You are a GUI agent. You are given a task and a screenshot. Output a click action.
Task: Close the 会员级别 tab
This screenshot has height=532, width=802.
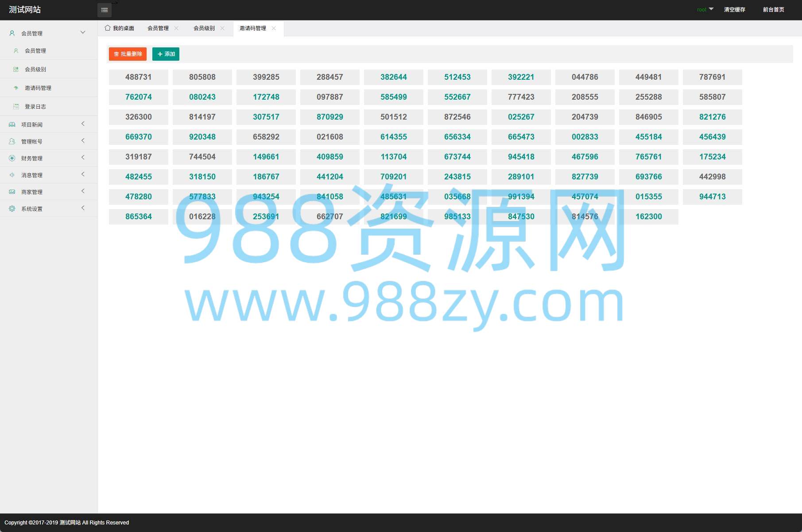[222, 28]
